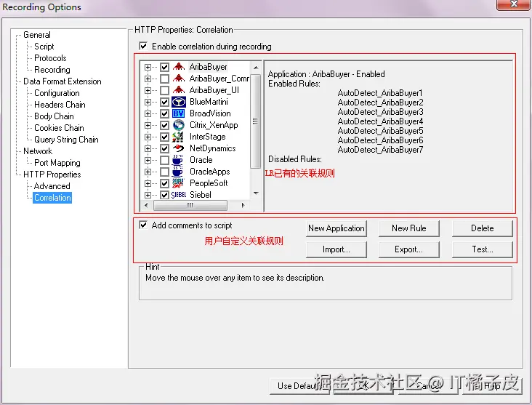Uncheck the PeopleSoft checkbox
532x405 pixels.
pyautogui.click(x=164, y=183)
